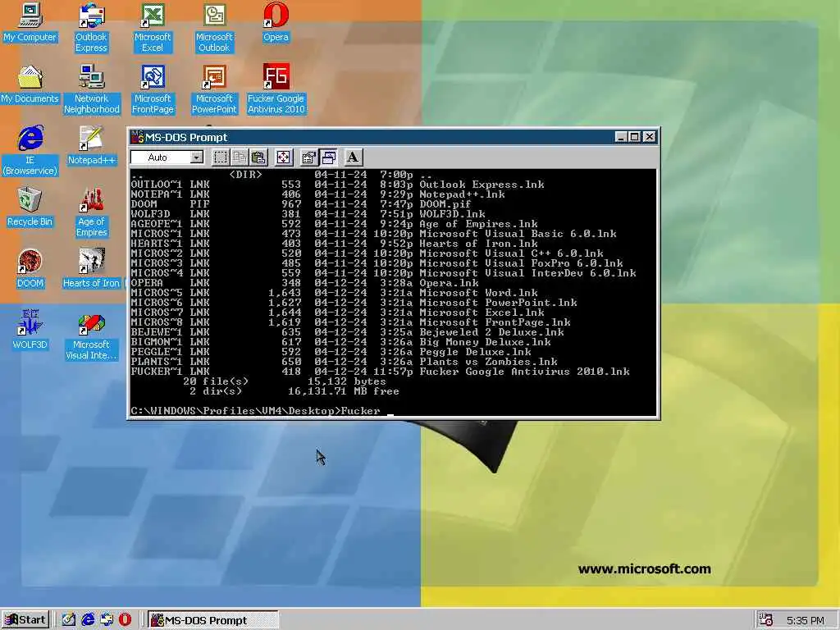Click the Task Scheduler system tray icon
The width and height of the screenshot is (840, 630).
[x=766, y=620]
